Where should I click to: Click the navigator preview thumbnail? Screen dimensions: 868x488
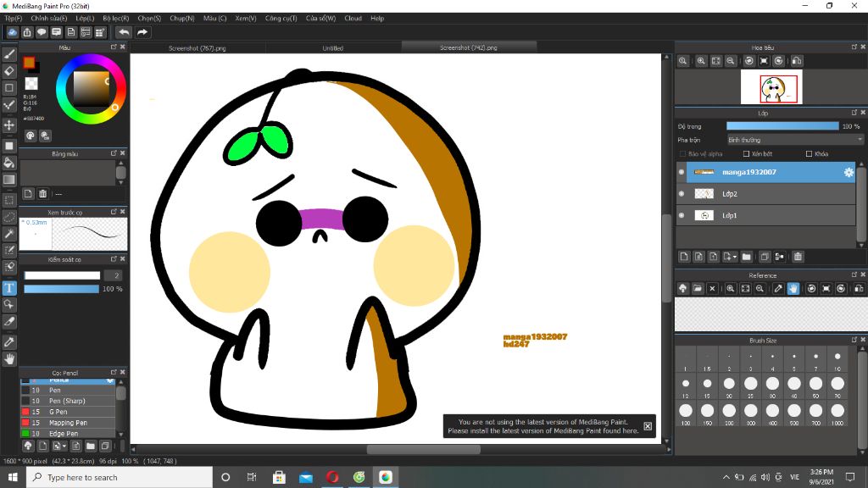tap(771, 87)
